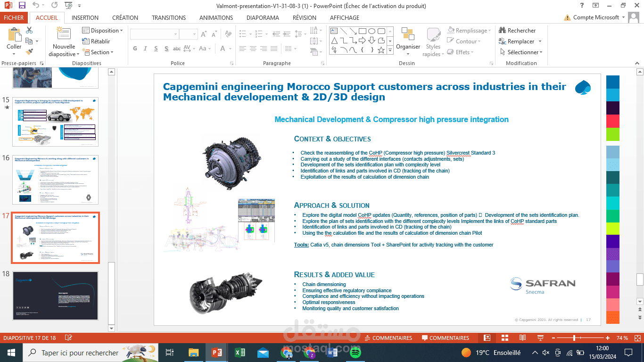The height and width of the screenshot is (362, 644).
Task: Toggle justify text alignment
Action: point(275,49)
